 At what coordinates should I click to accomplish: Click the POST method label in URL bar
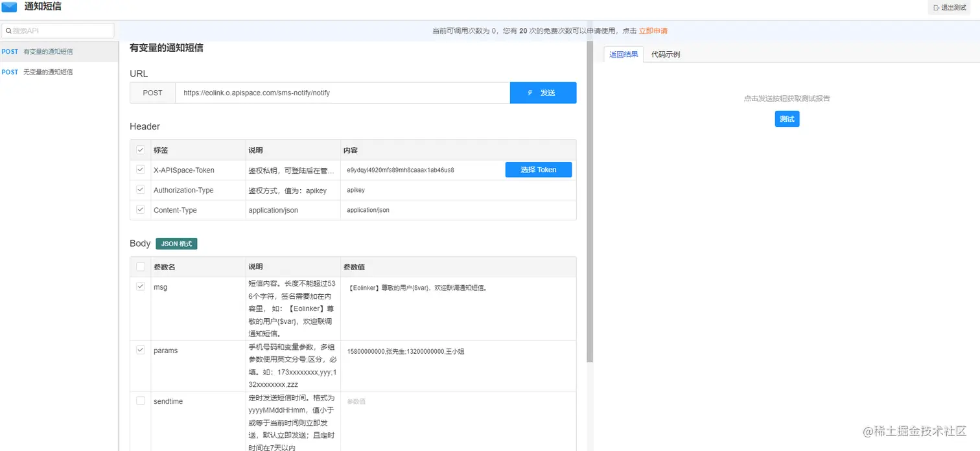pos(153,93)
